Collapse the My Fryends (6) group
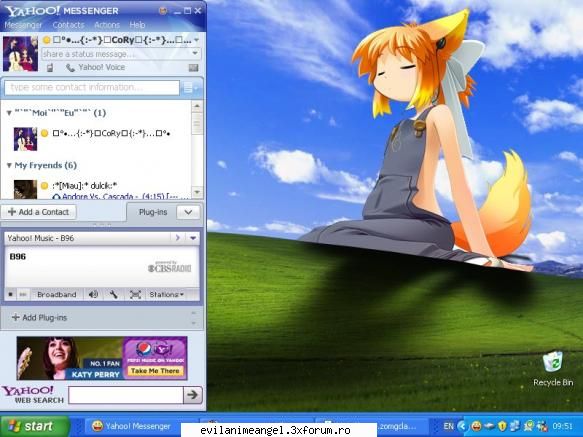583x437 pixels. (x=9, y=166)
